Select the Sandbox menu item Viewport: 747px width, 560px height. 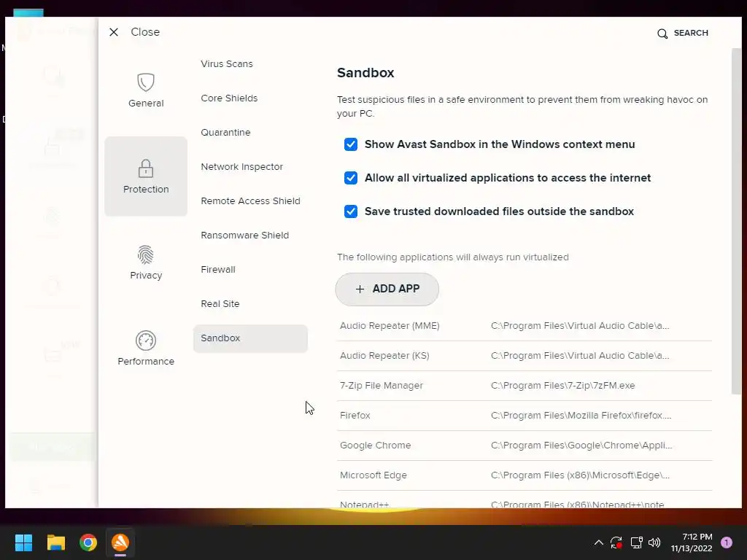tap(250, 338)
